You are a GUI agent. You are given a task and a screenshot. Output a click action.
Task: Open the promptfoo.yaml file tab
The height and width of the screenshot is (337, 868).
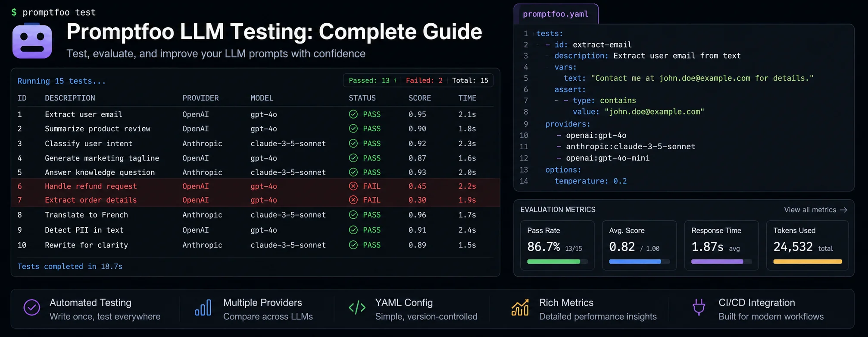pos(556,14)
